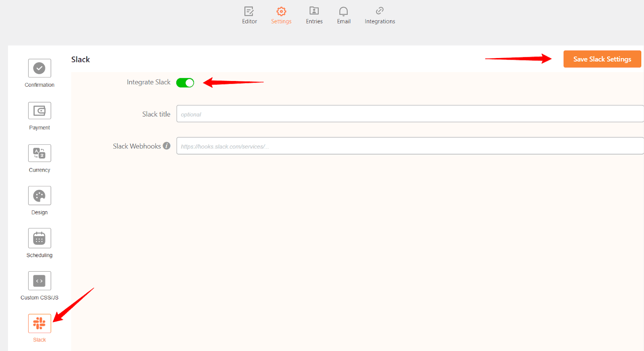Image resolution: width=644 pixels, height=351 pixels.
Task: Click the Custom CSS/JS sidebar label
Action: pos(39,297)
